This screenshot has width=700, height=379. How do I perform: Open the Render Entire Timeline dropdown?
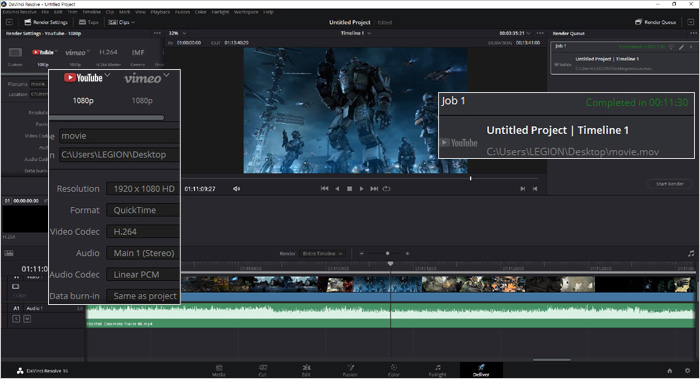(x=322, y=253)
